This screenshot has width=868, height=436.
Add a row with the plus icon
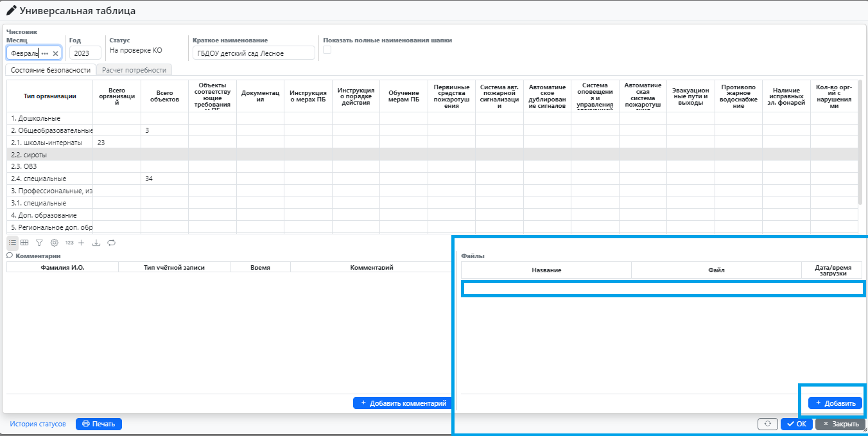coord(81,243)
